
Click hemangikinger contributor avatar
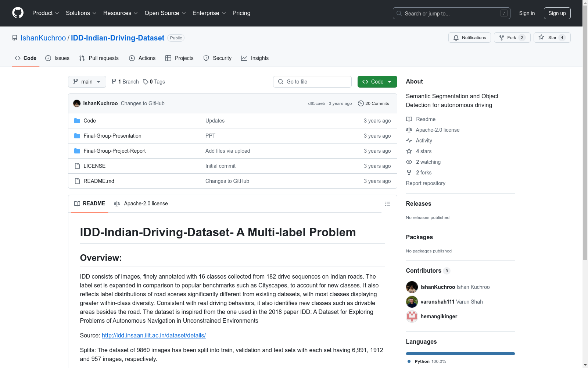coord(412,316)
